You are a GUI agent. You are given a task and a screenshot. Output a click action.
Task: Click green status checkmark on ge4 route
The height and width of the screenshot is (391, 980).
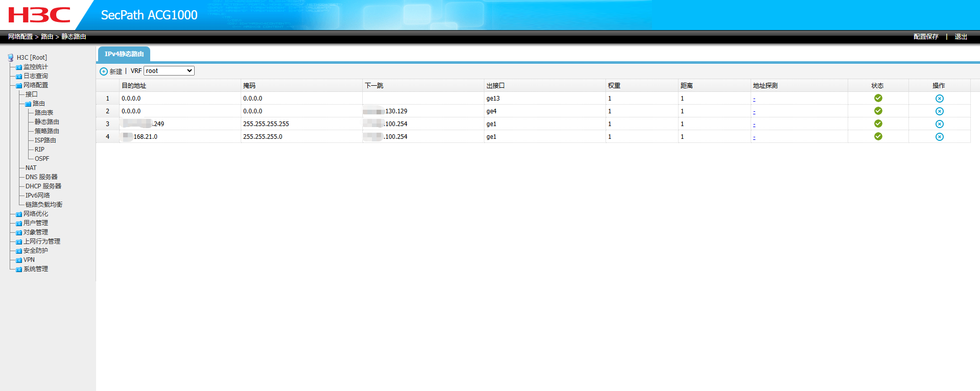pos(878,111)
